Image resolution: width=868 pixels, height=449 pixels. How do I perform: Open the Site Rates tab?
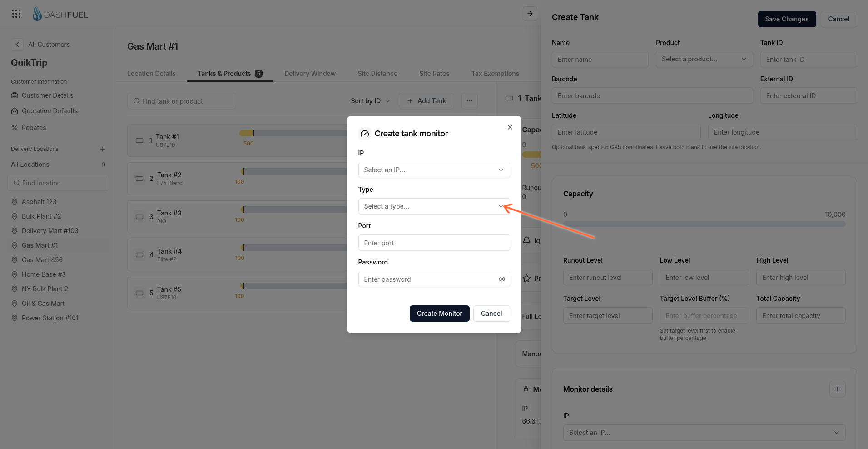[434, 74]
